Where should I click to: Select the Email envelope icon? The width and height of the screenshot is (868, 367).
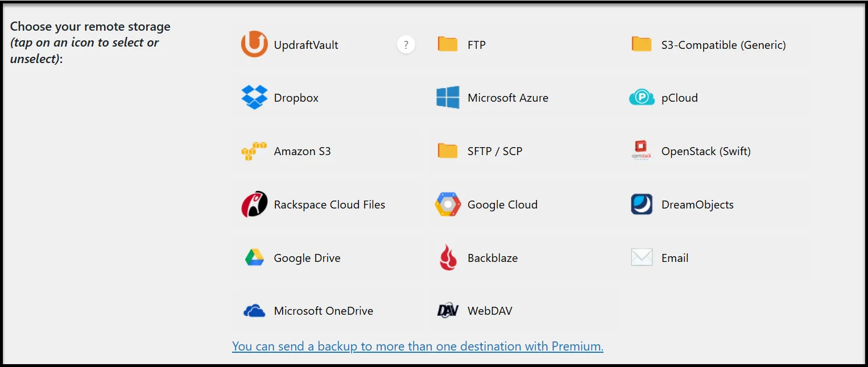click(642, 258)
